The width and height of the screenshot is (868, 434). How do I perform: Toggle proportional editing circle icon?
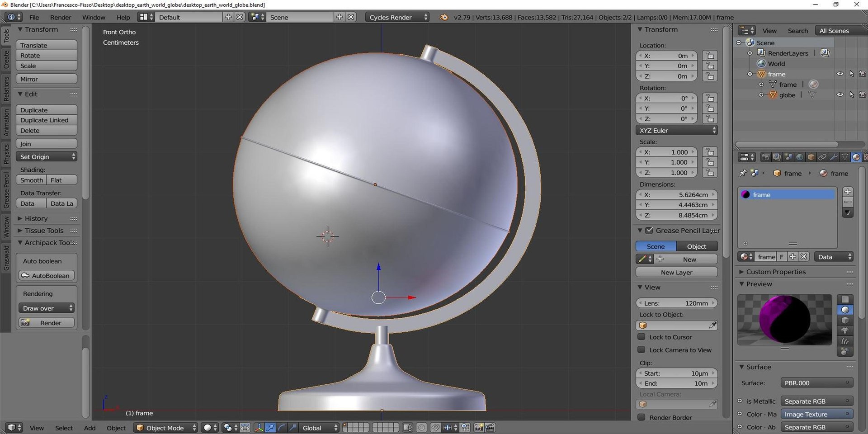click(x=421, y=428)
